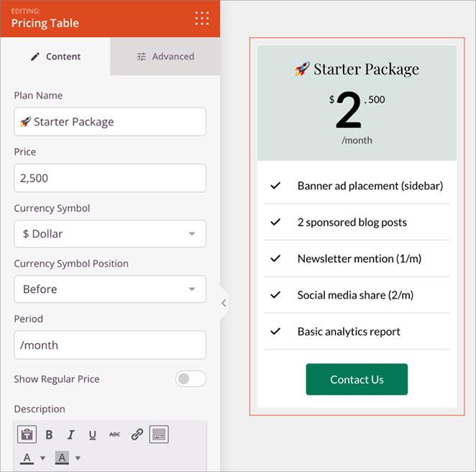The width and height of the screenshot is (476, 472).
Task: Expand the text color dropdown arrow
Action: point(42,458)
